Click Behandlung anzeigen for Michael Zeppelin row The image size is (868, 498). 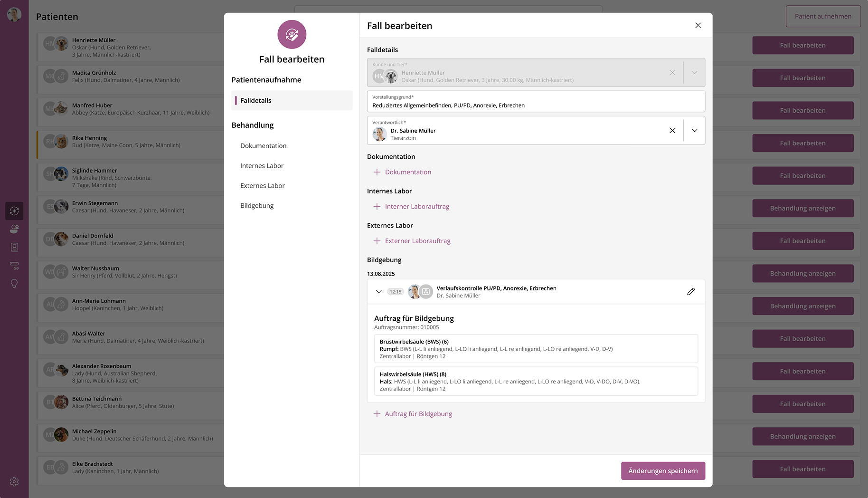point(802,437)
